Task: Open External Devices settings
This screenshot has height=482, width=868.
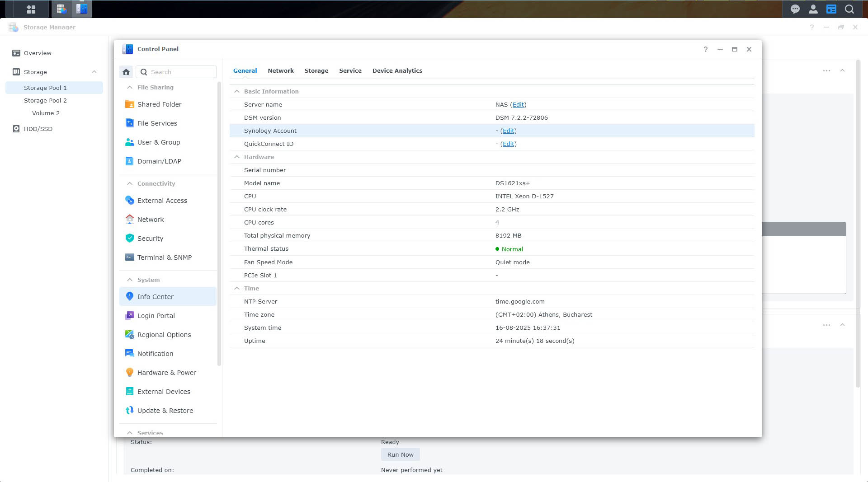Action: click(168, 392)
